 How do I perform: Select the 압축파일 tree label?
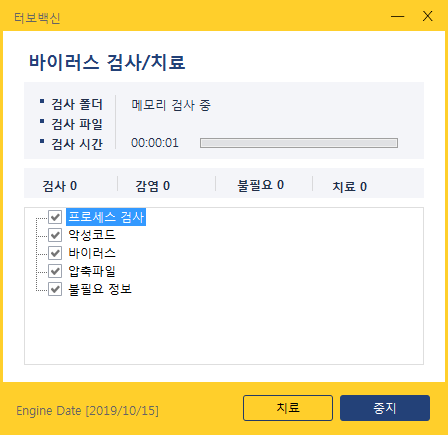(92, 271)
